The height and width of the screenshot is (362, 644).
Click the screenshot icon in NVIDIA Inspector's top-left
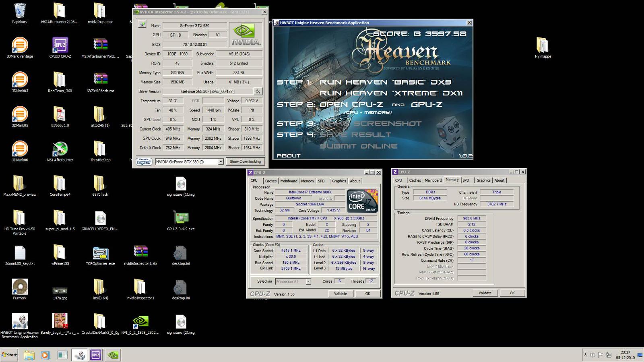(x=142, y=24)
